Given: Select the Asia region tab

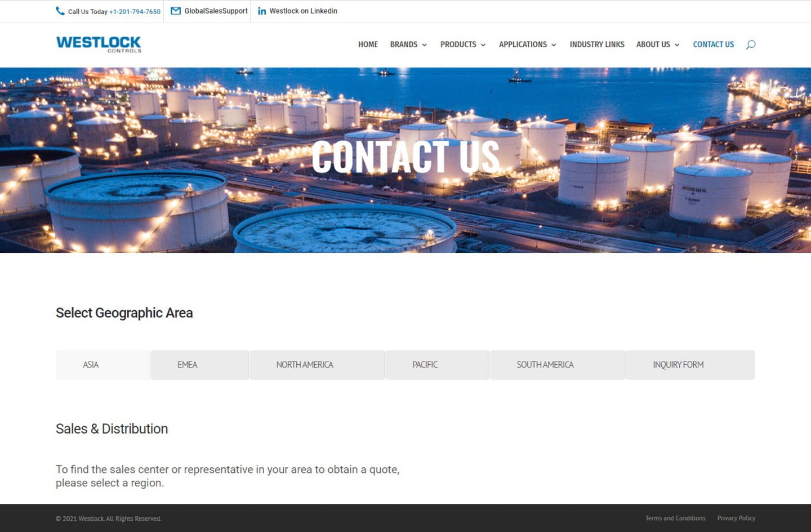Looking at the screenshot, I should point(91,365).
